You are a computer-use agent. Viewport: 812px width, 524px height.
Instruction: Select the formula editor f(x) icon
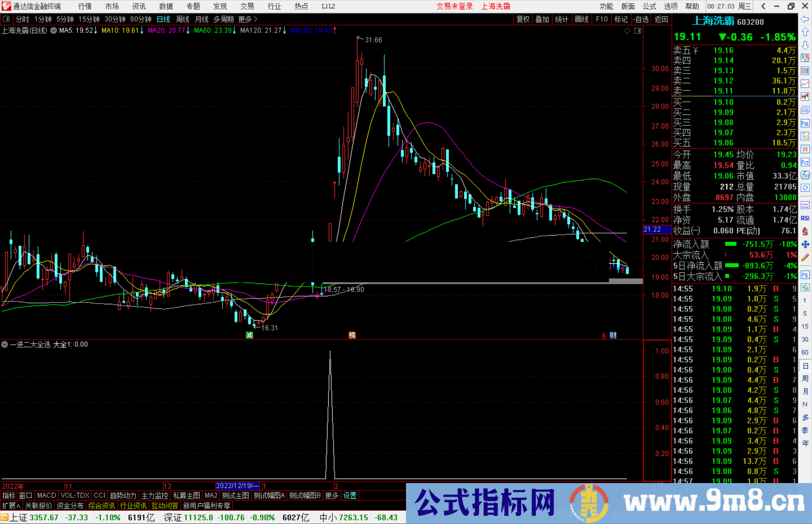(x=805, y=175)
